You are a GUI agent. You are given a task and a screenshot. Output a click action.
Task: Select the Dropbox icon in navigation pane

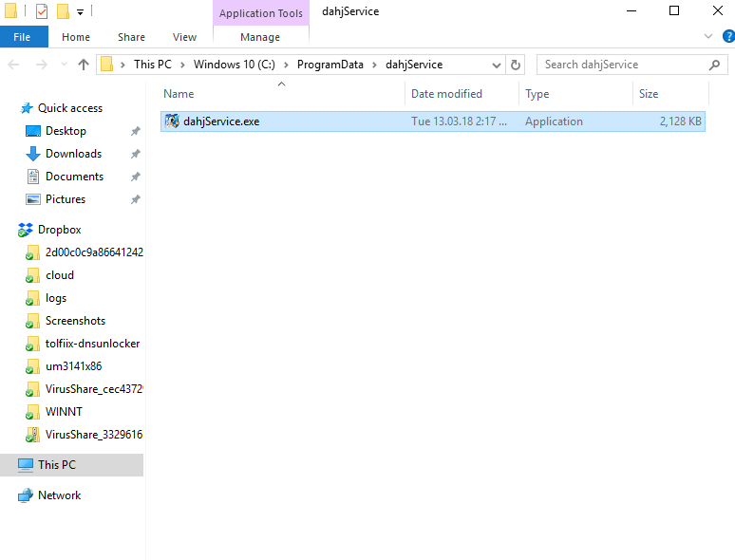pos(26,230)
